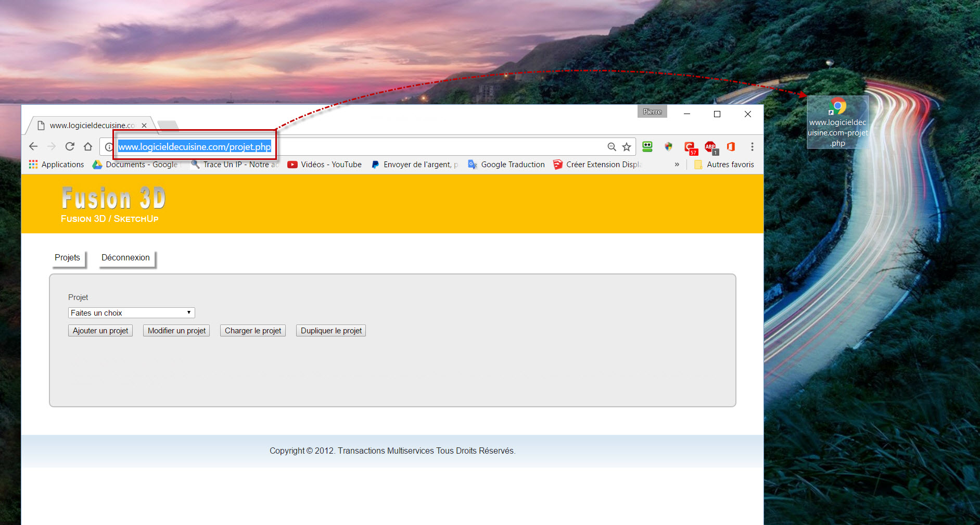Click the Déconnexion menu item
The width and height of the screenshot is (980, 525).
[x=125, y=258]
